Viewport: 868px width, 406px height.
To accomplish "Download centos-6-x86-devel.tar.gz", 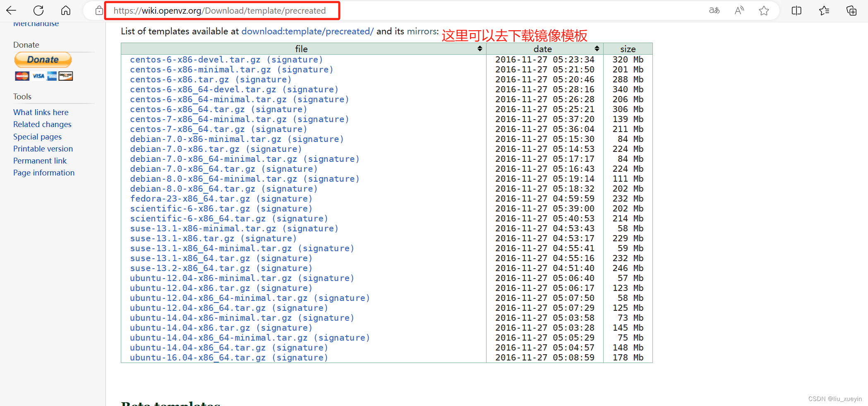I will [x=195, y=60].
